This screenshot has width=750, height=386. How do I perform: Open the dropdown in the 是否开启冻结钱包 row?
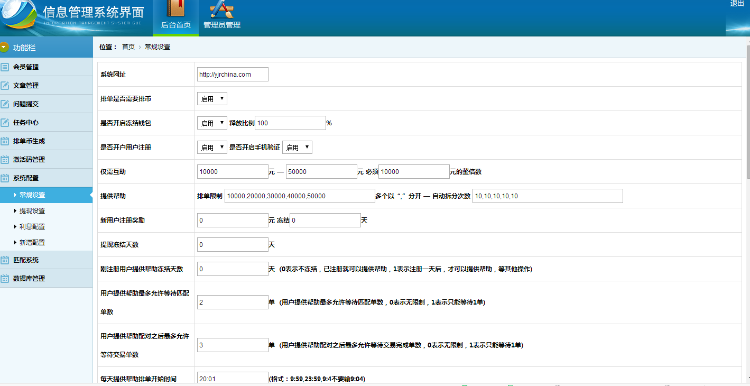(212, 123)
